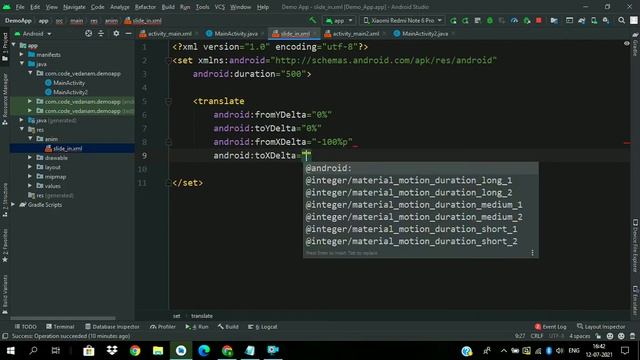The width and height of the screenshot is (640, 360).
Task: Click the Rerun app icon
Action: pyautogui.click(x=453, y=20)
